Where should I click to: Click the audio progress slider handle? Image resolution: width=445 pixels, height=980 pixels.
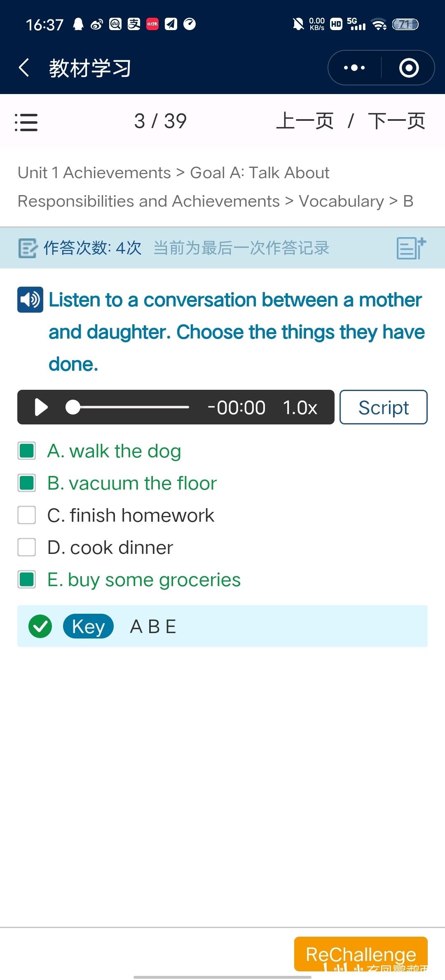tap(73, 407)
